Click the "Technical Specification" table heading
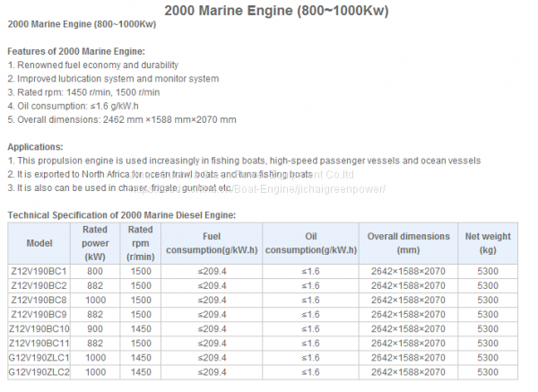This screenshot has height=392, width=538. click(122, 214)
